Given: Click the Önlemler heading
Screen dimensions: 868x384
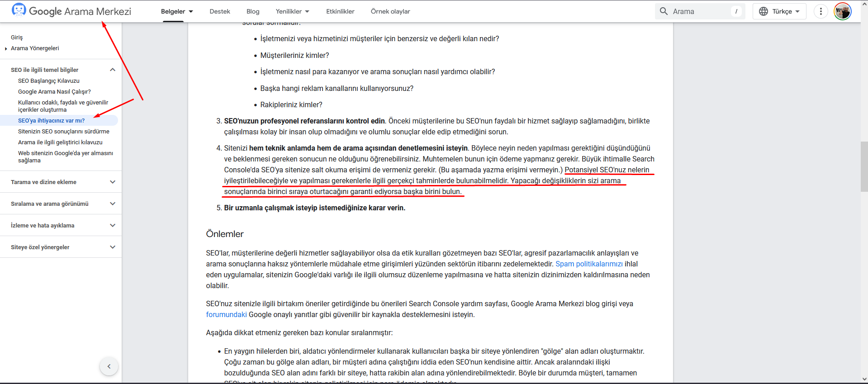Looking at the screenshot, I should tap(225, 234).
